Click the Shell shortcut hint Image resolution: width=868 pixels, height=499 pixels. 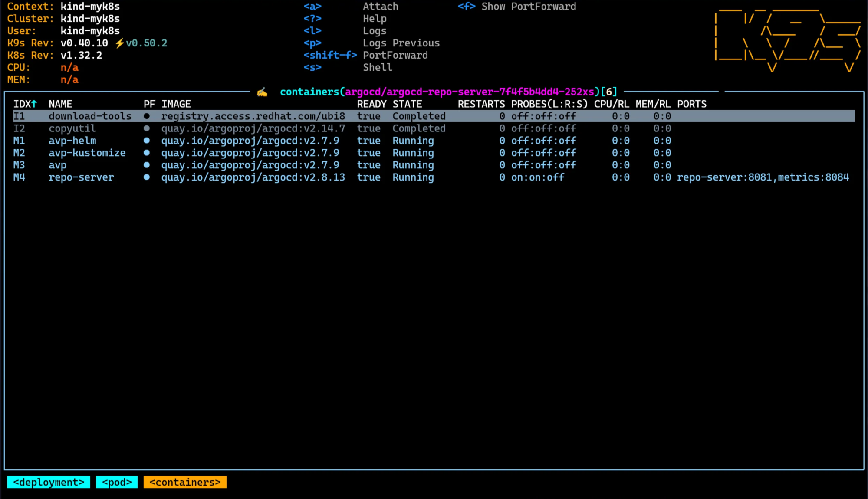(348, 67)
